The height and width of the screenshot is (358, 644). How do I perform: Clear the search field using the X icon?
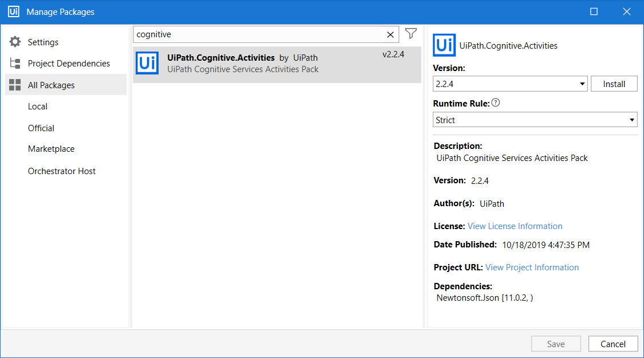[390, 34]
